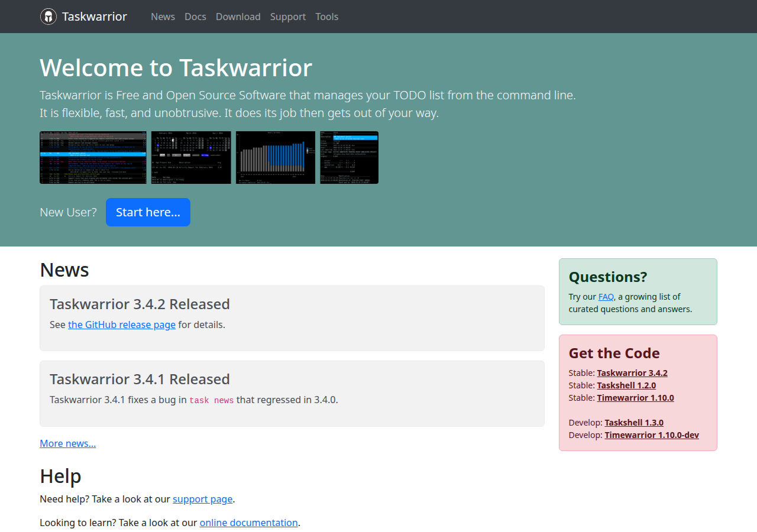757x532 pixels.
Task: View the bar chart screenshot thumbnail
Action: [x=276, y=158]
